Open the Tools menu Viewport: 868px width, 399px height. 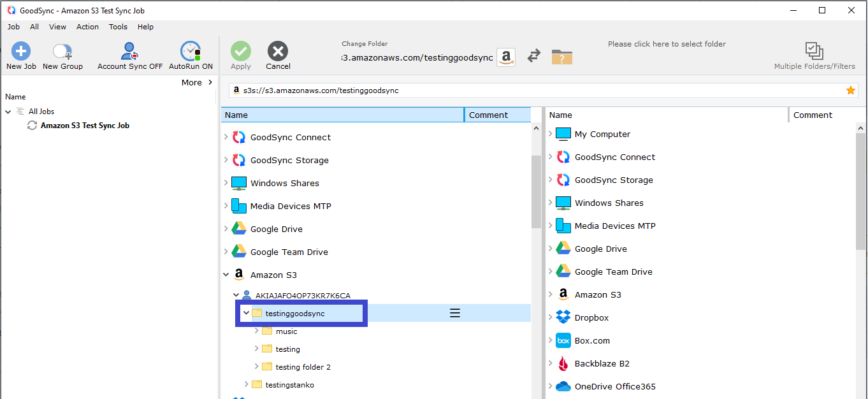tap(118, 27)
